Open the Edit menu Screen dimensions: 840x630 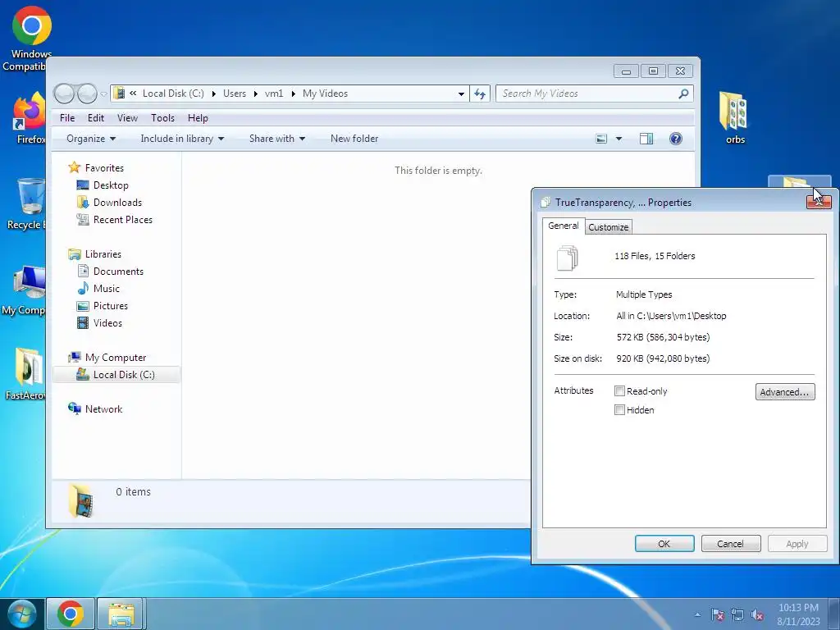click(96, 118)
